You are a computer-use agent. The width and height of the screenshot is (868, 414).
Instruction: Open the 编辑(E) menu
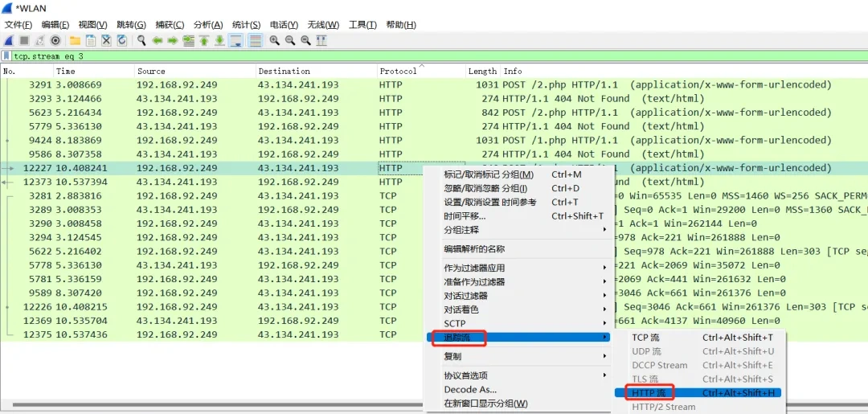click(x=55, y=25)
